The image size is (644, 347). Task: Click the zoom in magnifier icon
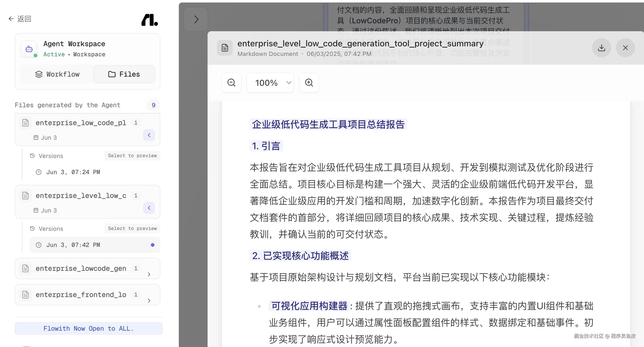point(309,83)
